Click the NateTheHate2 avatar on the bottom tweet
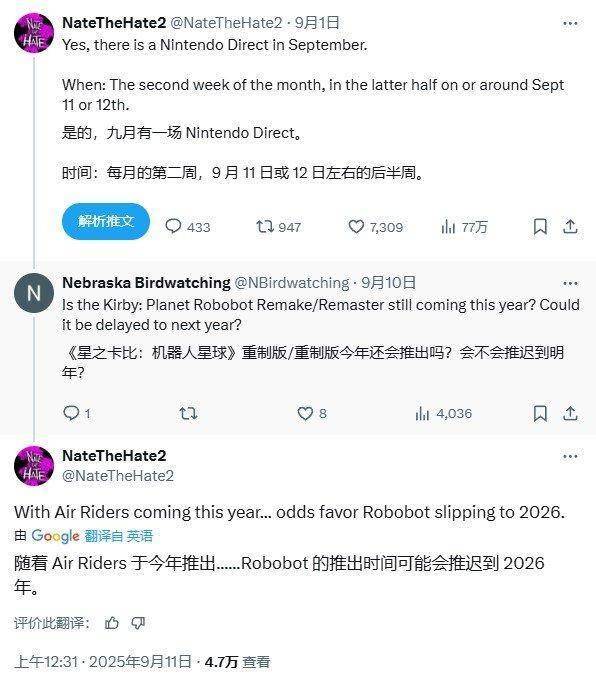Viewport: 596px width, 676px height. pos(34,466)
